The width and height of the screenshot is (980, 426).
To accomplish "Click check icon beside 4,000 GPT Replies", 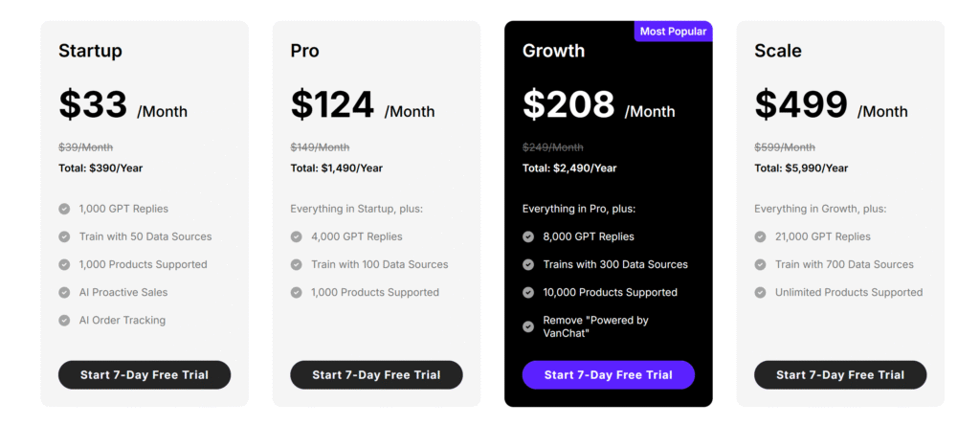I will 297,236.
